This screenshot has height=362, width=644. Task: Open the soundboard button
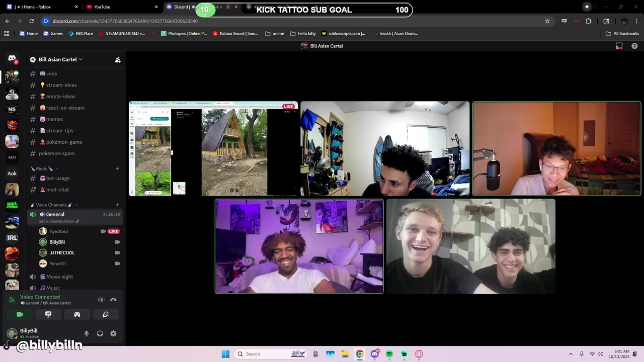(x=106, y=314)
